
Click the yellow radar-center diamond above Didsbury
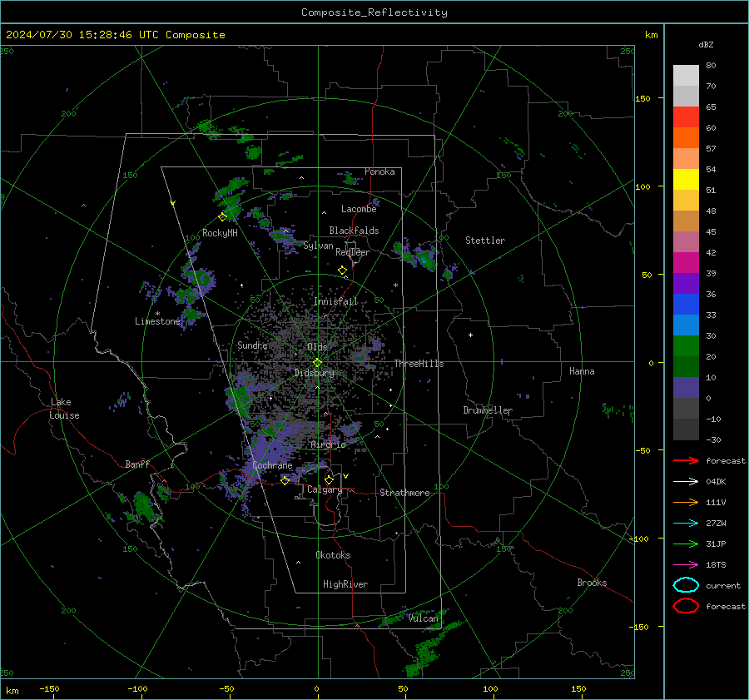pyautogui.click(x=318, y=362)
